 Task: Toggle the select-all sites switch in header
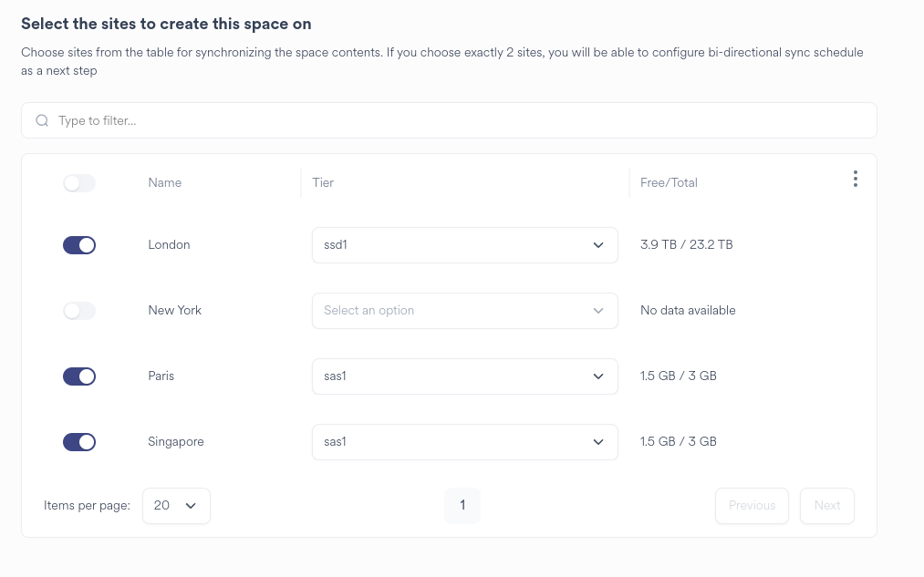point(79,183)
